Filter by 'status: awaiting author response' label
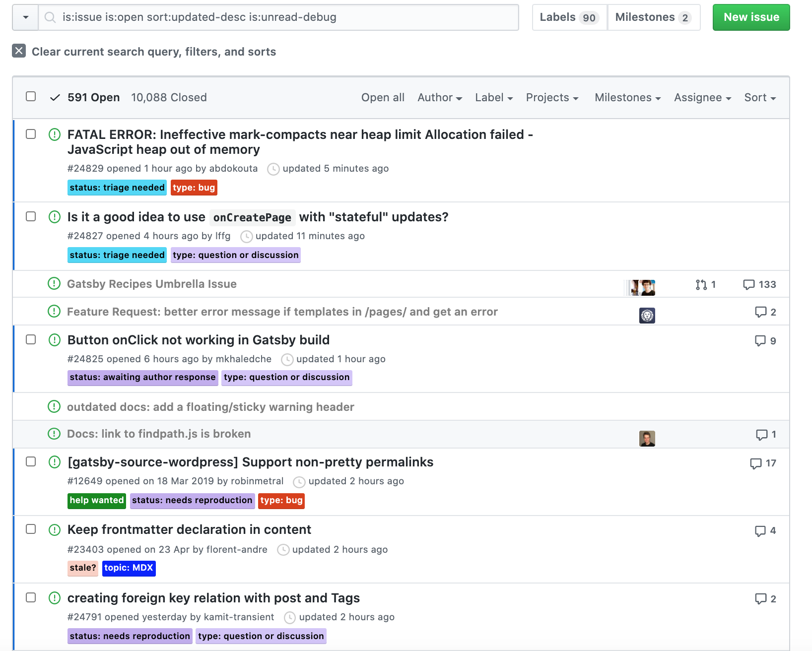This screenshot has width=812, height=651. coord(142,377)
